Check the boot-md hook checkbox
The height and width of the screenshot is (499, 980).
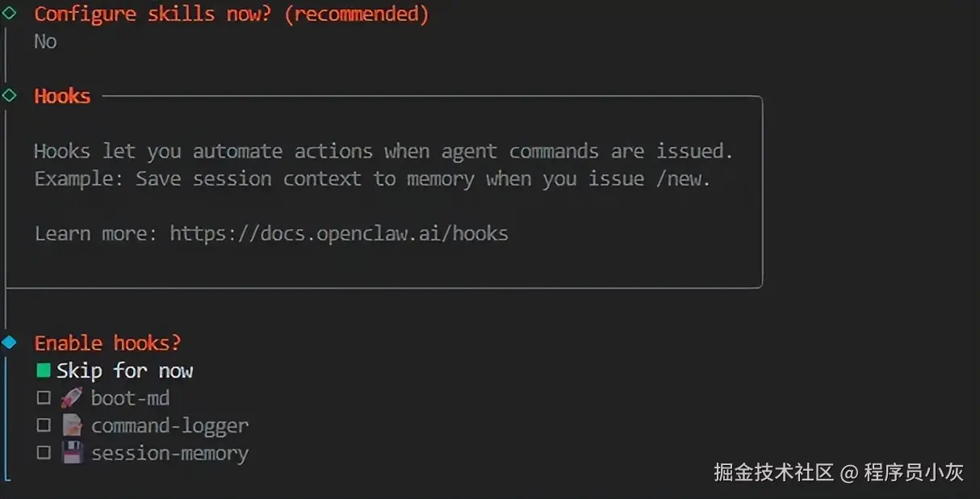(x=44, y=398)
